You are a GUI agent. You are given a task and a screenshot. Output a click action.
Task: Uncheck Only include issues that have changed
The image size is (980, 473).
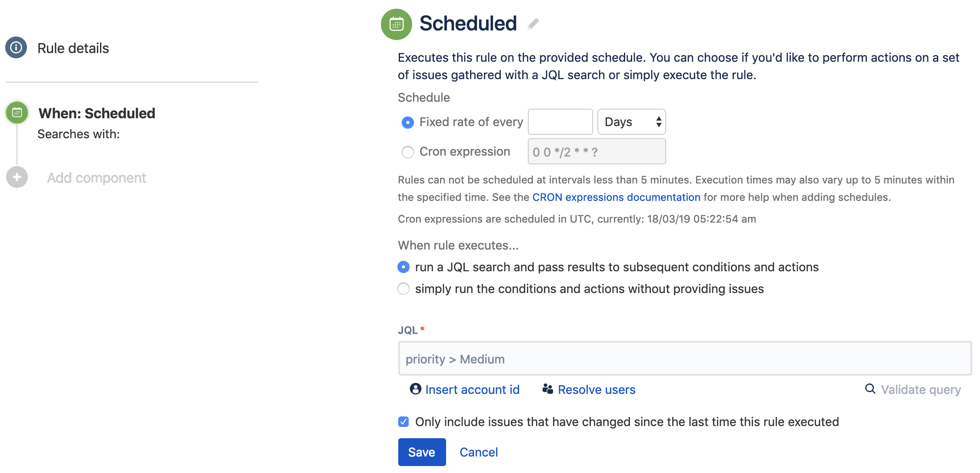click(403, 422)
